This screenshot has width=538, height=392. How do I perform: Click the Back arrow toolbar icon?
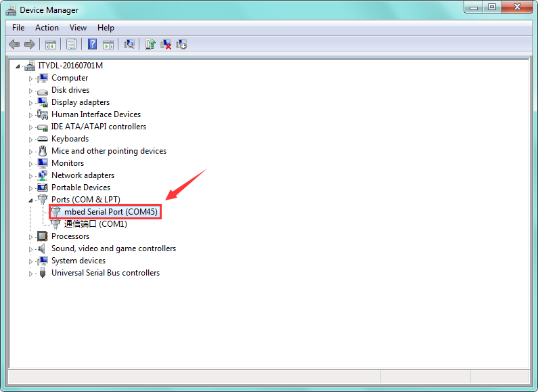click(x=14, y=44)
